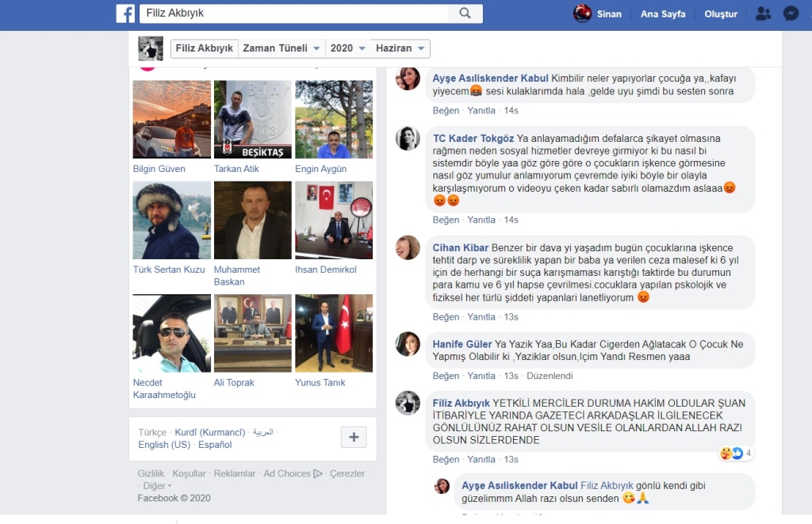This screenshot has height=524, width=812.
Task: Click Oluştur in the top navigation
Action: coord(721,14)
